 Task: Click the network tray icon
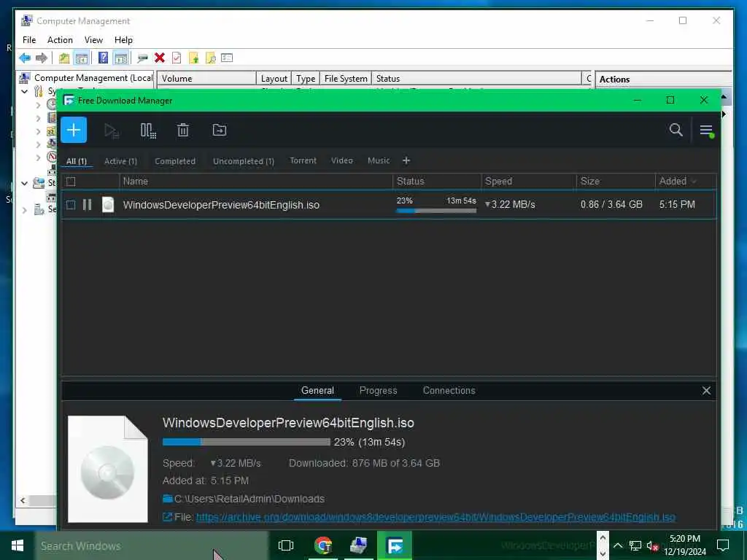click(x=635, y=545)
